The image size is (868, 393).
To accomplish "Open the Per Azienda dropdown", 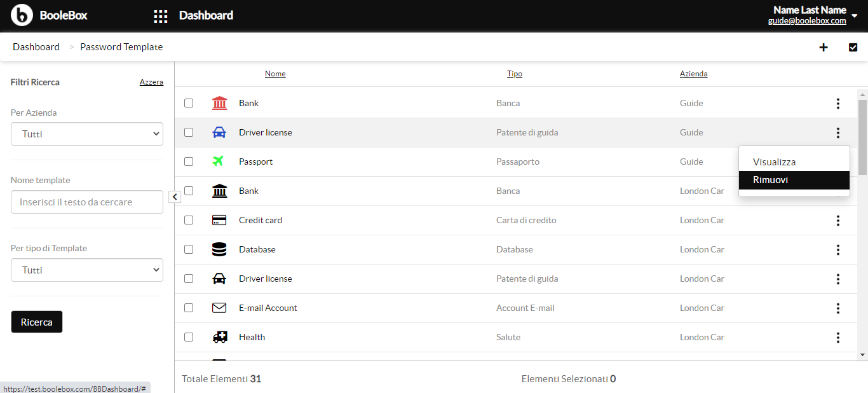I will click(x=87, y=134).
